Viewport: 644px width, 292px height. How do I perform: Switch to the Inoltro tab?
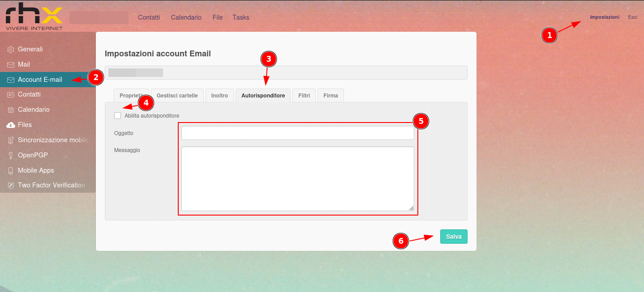[x=219, y=96]
